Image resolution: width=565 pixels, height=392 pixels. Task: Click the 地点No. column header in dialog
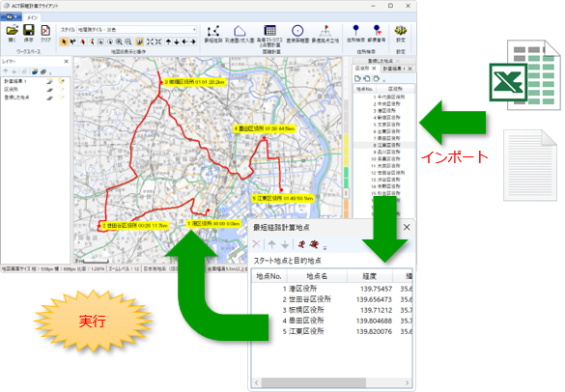tap(268, 276)
